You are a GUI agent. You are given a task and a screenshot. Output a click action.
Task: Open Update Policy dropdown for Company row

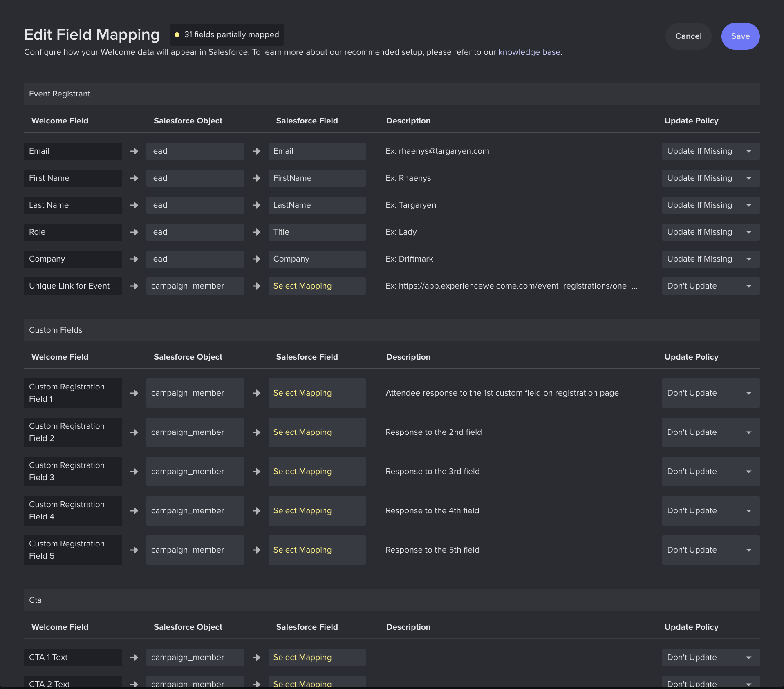click(711, 259)
